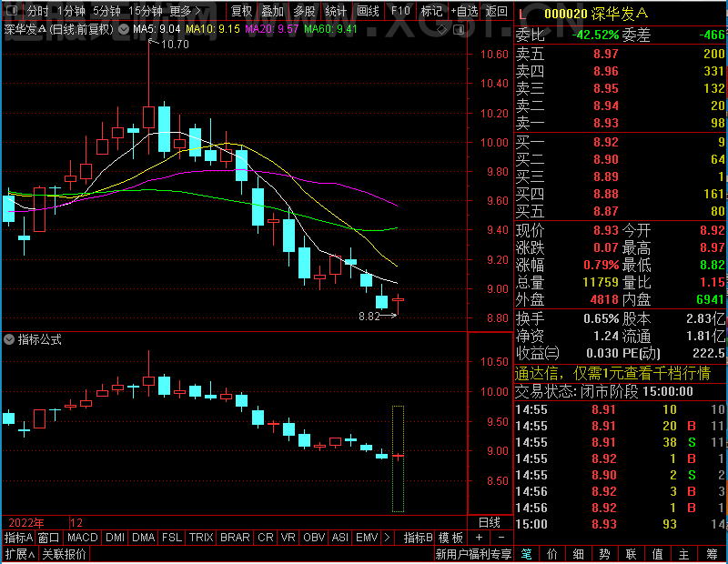Click the 复权 button

241,11
